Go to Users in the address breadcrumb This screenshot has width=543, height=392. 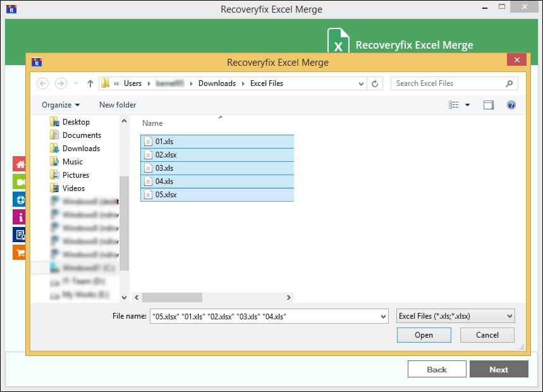tap(133, 83)
